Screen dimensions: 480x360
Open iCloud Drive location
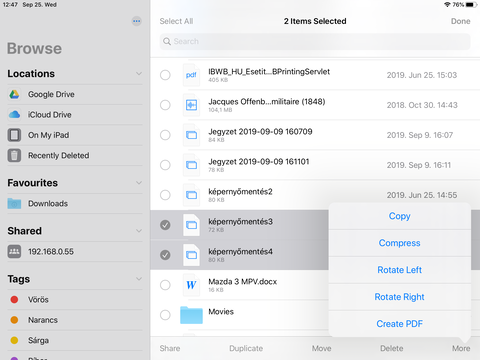(75, 115)
